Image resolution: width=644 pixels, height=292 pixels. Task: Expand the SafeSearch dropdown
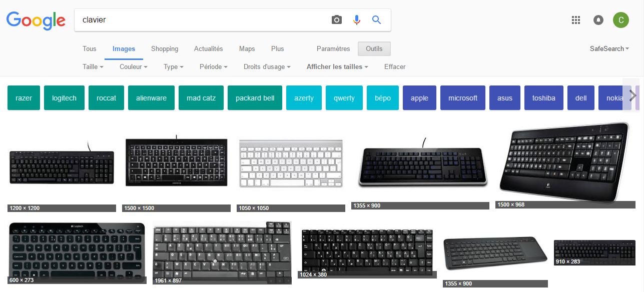pyautogui.click(x=609, y=49)
